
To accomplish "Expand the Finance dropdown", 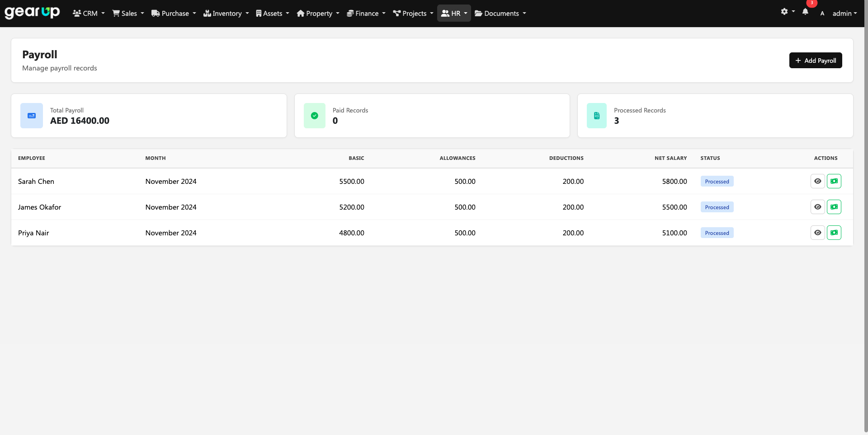I will tap(366, 14).
